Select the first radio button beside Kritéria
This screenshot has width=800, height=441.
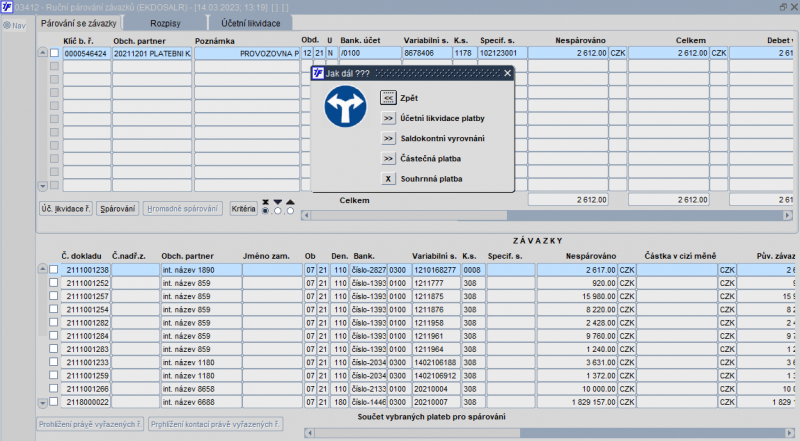(x=265, y=210)
